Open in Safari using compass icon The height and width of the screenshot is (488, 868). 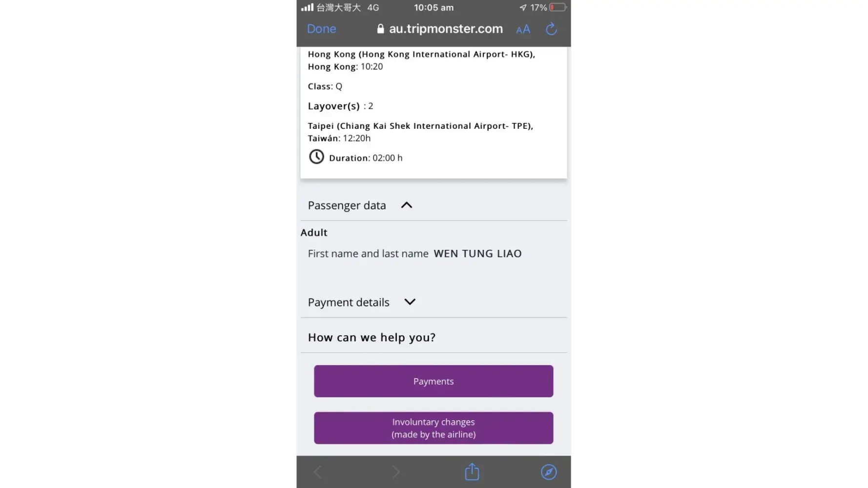[549, 472]
